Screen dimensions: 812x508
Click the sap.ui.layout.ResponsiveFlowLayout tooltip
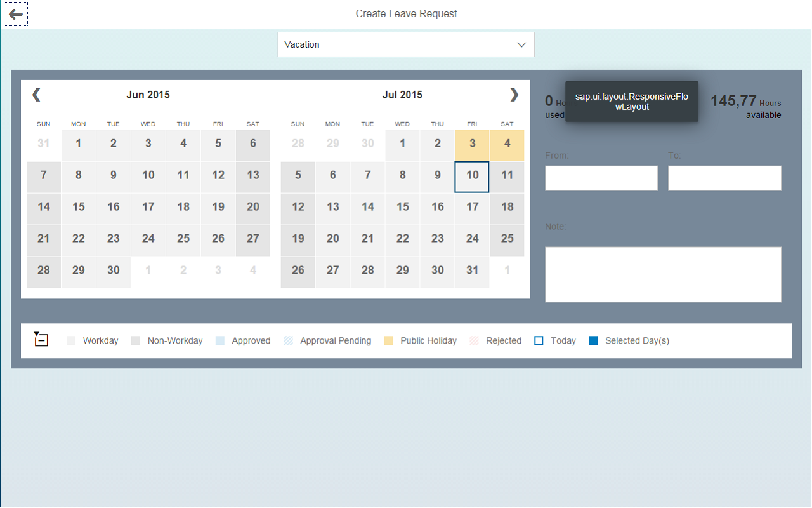(x=631, y=102)
